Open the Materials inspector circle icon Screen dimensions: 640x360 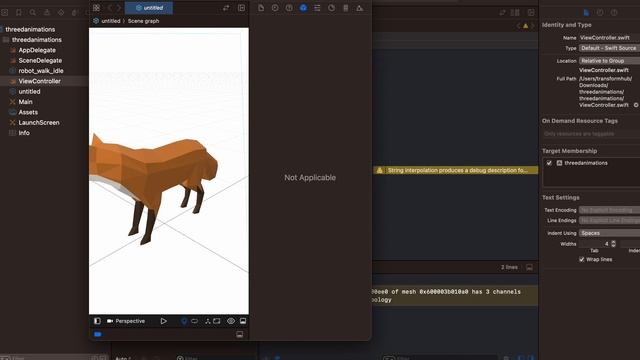[331, 8]
